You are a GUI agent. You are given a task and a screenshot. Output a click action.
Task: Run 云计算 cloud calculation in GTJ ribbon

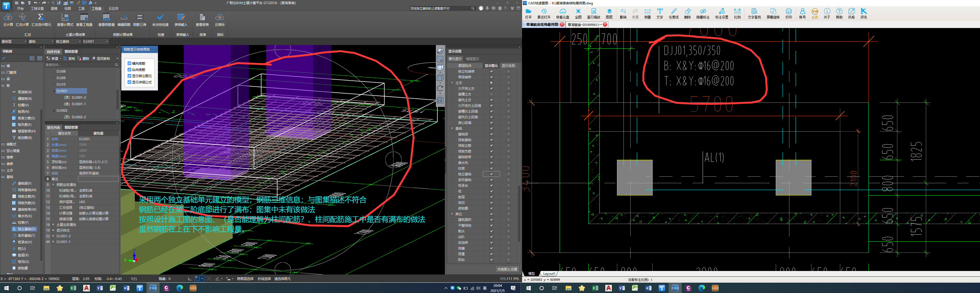tap(8, 20)
